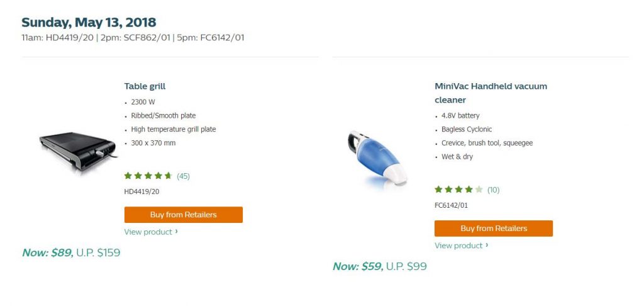Open the Table grill title link
644x306 pixels.
coord(145,86)
